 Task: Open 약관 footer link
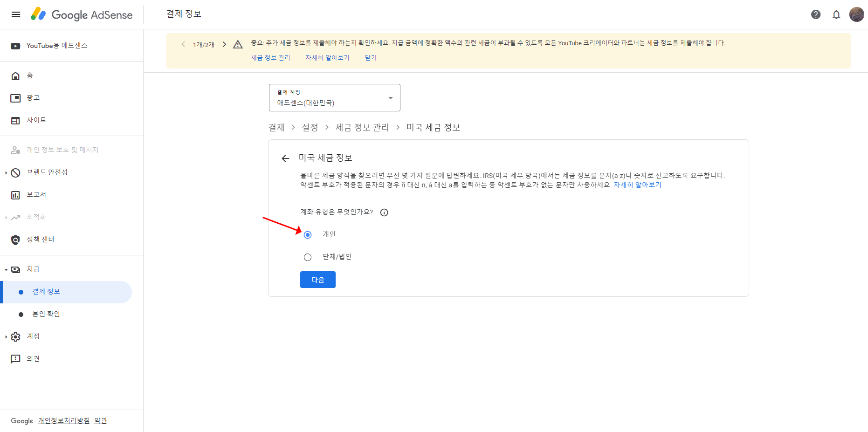tap(101, 421)
